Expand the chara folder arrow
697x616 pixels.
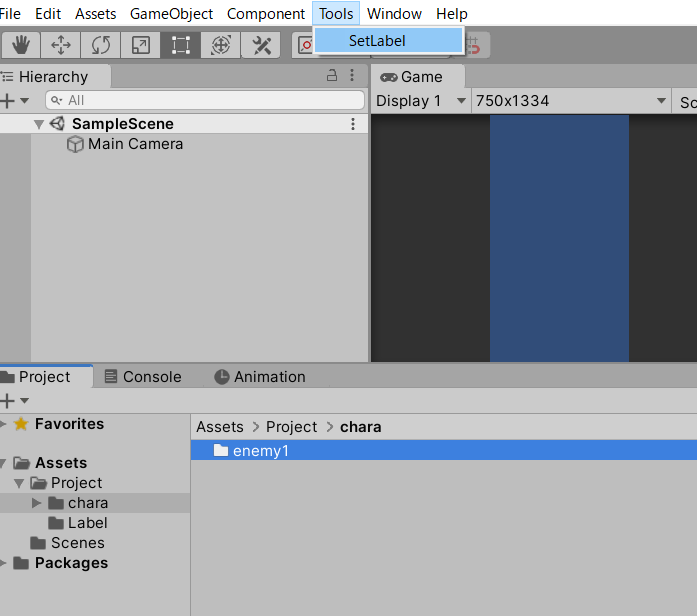(x=36, y=503)
